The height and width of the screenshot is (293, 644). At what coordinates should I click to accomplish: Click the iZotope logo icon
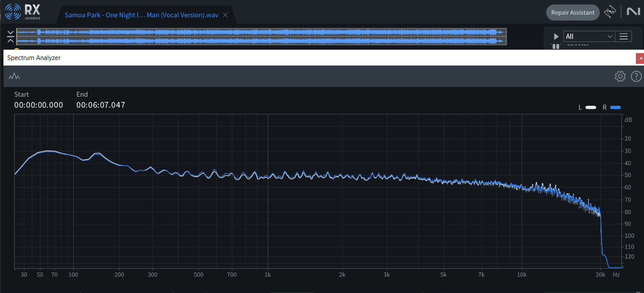610,12
